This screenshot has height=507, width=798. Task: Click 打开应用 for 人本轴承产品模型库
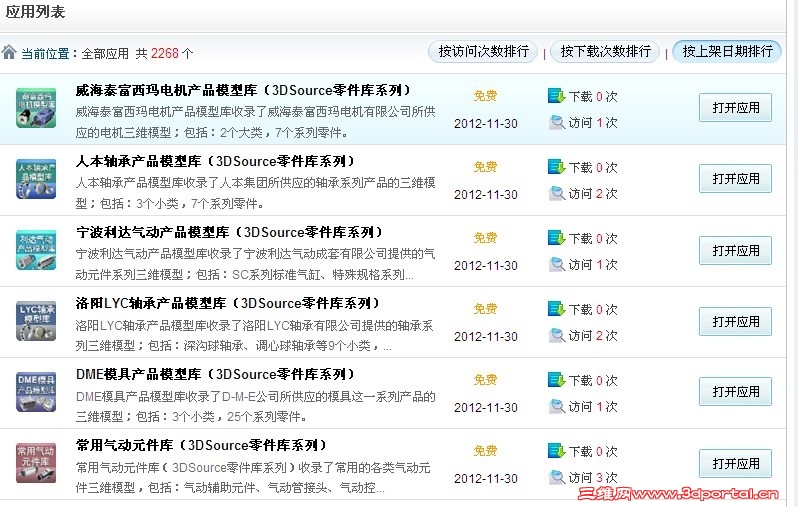(x=735, y=179)
